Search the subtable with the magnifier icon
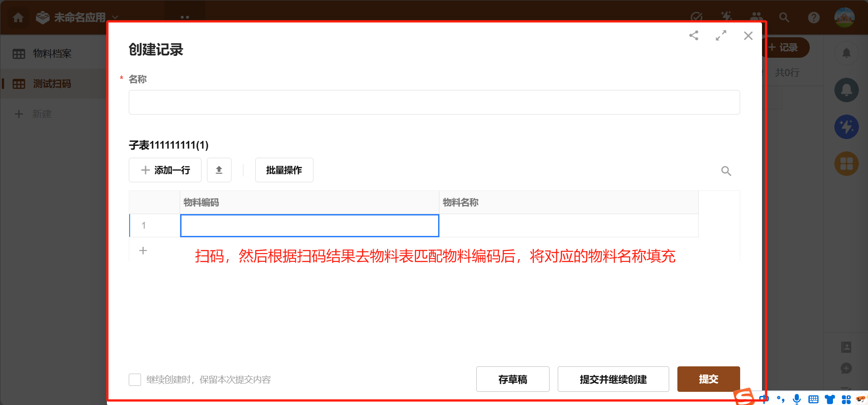Image resolution: width=868 pixels, height=405 pixels. (x=726, y=171)
